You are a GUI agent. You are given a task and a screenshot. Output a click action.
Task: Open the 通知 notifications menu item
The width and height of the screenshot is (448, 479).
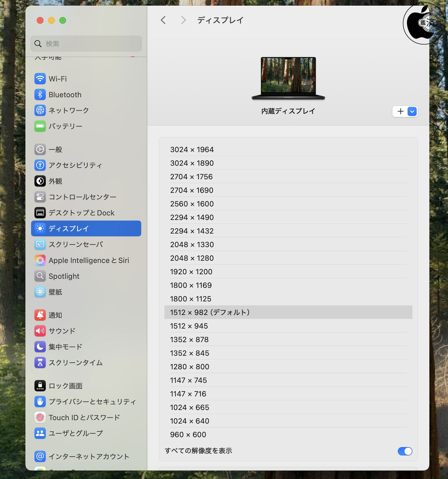[x=55, y=315]
